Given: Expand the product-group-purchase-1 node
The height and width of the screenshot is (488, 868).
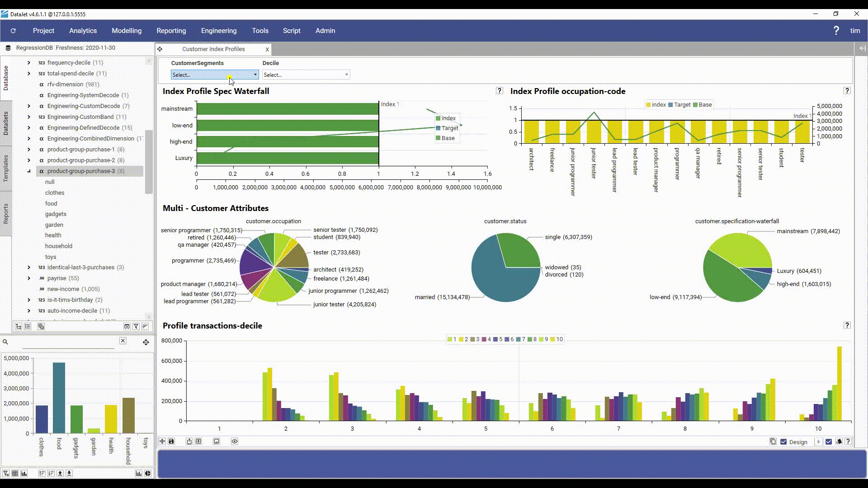Looking at the screenshot, I should click(29, 150).
